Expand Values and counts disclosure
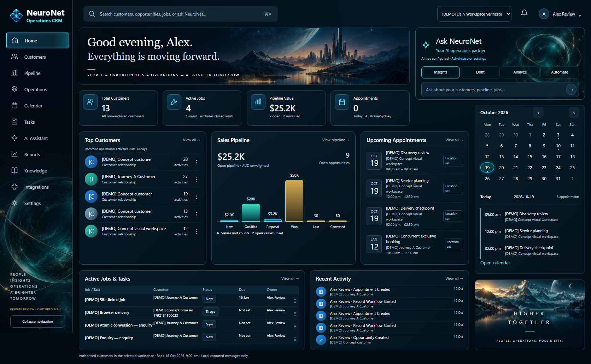The image size is (591, 364). [250, 233]
